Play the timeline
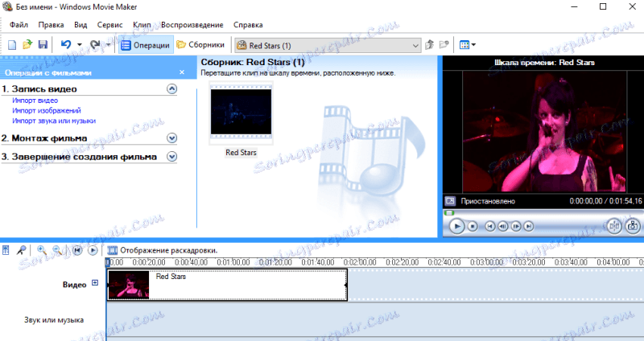This screenshot has height=341, width=644. click(x=93, y=250)
